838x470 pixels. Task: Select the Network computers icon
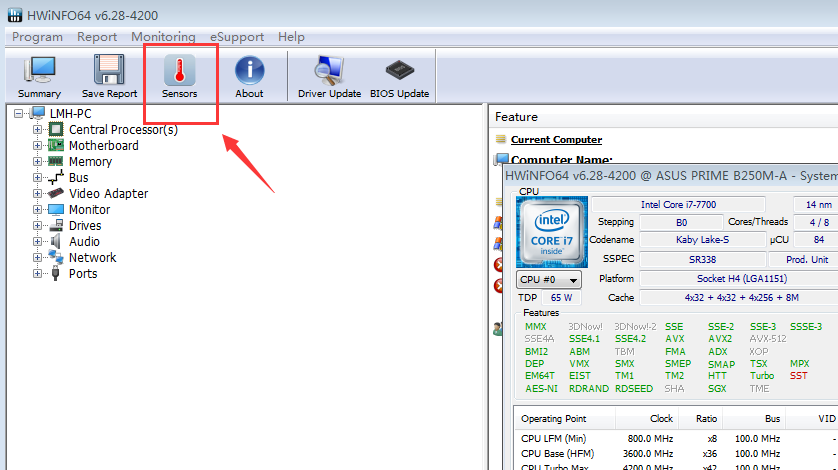pos(56,257)
